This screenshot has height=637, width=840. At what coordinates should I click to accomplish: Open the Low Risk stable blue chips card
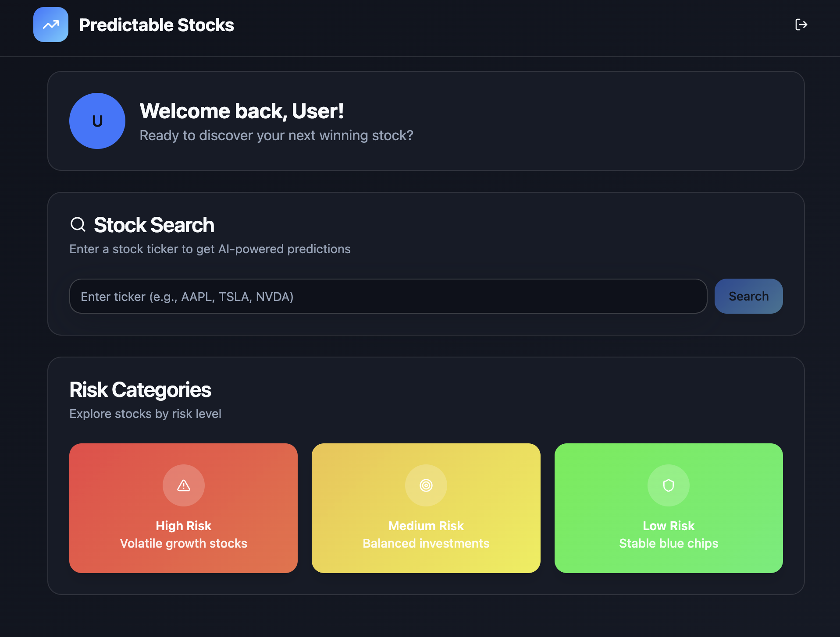click(669, 508)
